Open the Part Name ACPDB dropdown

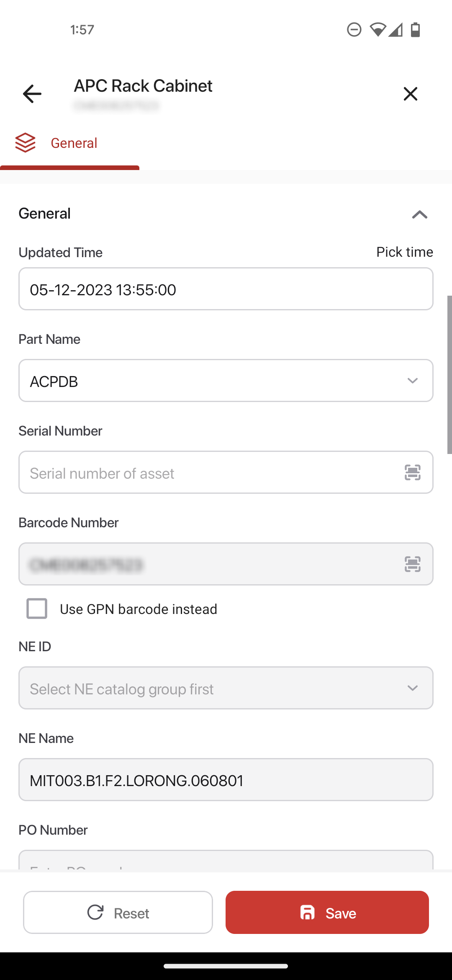[226, 380]
